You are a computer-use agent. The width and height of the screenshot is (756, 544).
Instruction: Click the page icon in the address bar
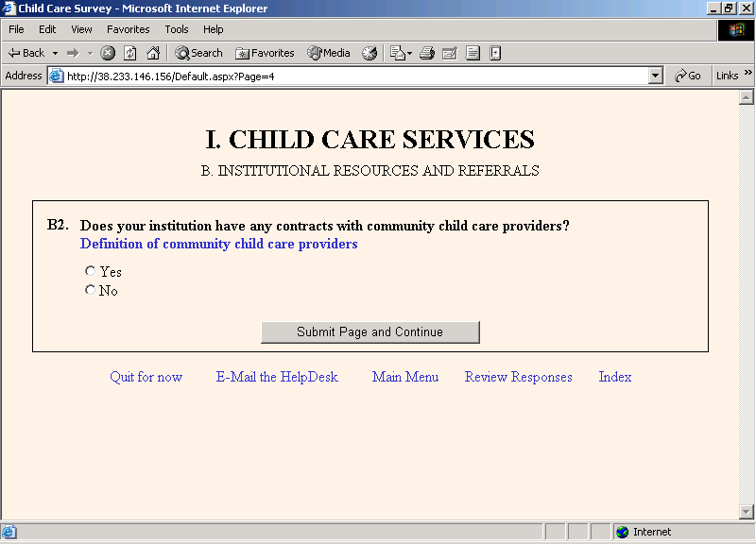pyautogui.click(x=57, y=76)
